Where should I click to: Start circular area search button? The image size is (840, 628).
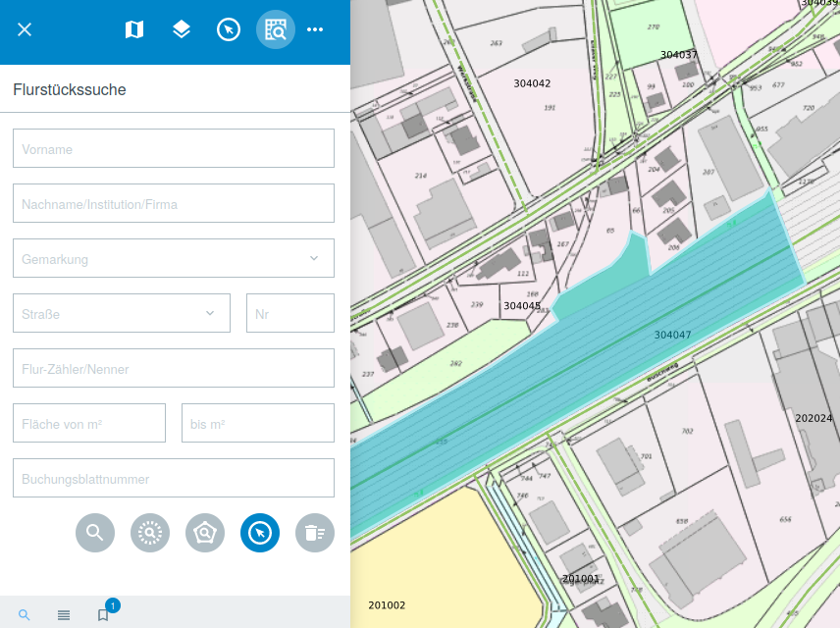click(x=150, y=533)
